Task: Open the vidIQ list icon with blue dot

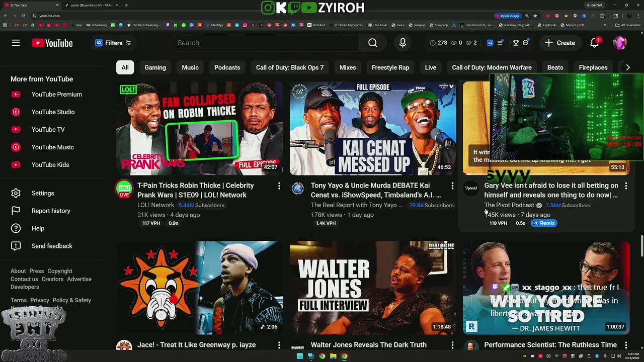Action: (x=501, y=43)
